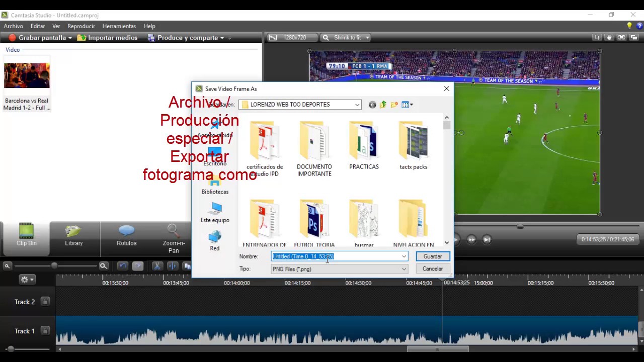Click the Grabar pantalla button
The height and width of the screenshot is (362, 644).
click(x=37, y=38)
